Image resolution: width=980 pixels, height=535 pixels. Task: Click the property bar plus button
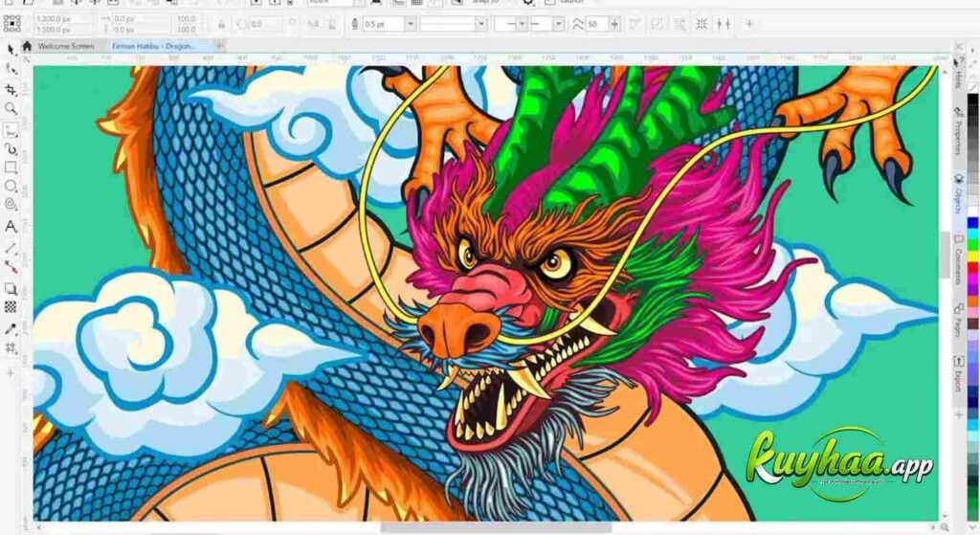tap(748, 24)
